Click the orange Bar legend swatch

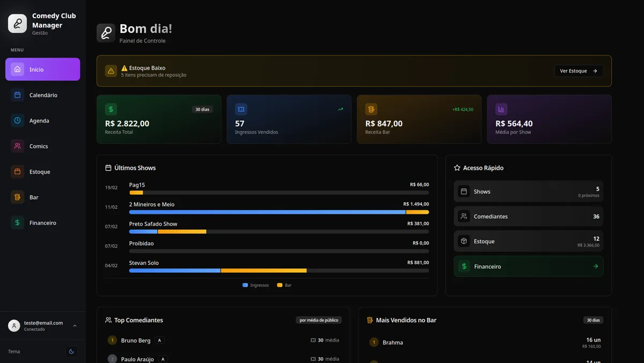click(x=280, y=285)
